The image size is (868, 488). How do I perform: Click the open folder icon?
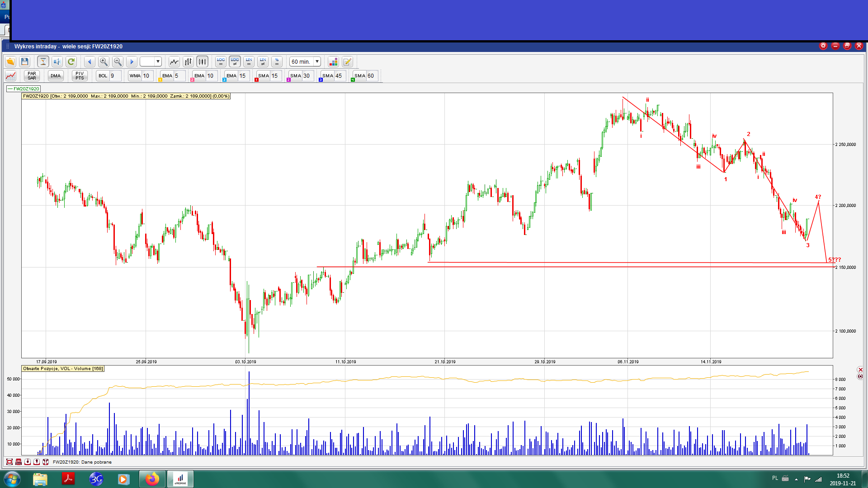10,62
